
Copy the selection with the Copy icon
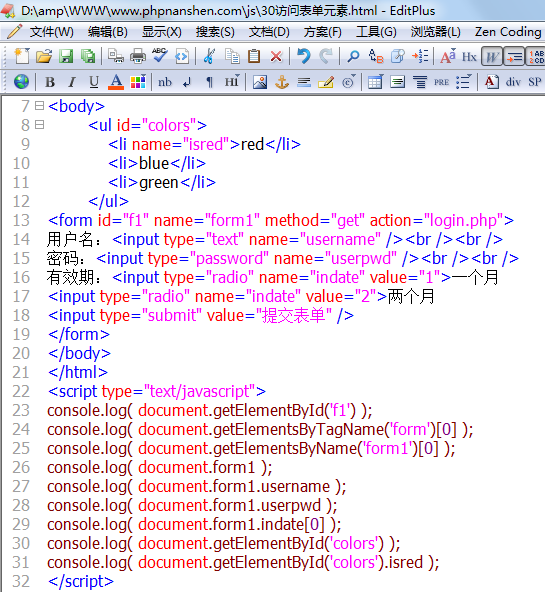coord(232,57)
